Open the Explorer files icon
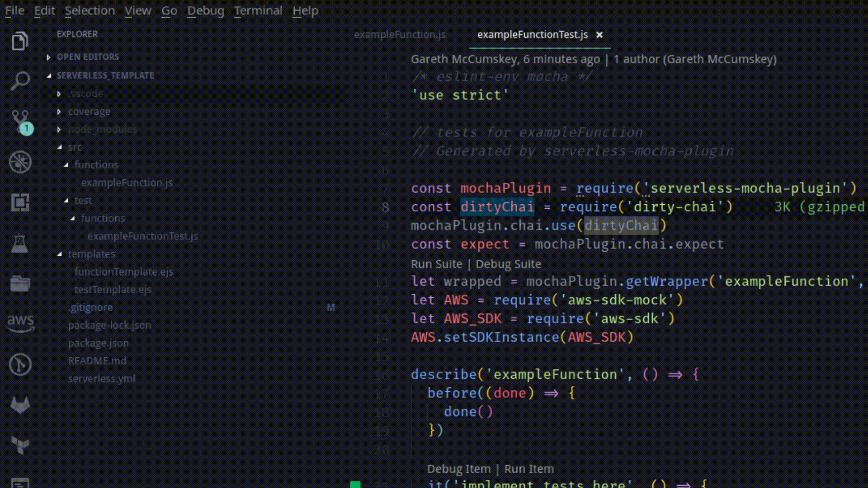 pos(20,41)
